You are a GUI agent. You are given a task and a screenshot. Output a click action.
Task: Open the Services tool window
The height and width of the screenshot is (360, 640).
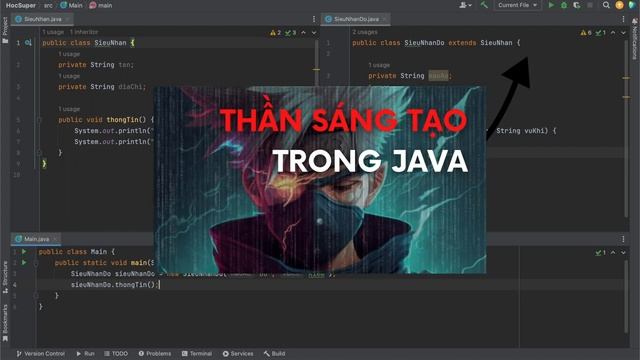coord(238,353)
